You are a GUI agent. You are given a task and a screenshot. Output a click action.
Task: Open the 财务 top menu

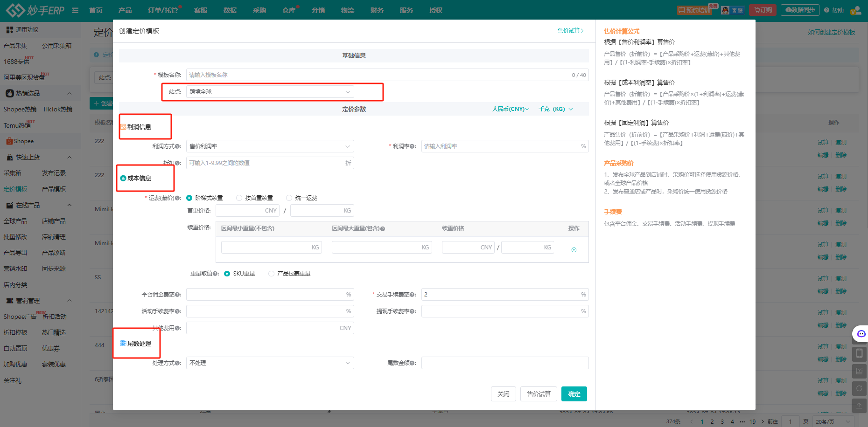pos(377,10)
